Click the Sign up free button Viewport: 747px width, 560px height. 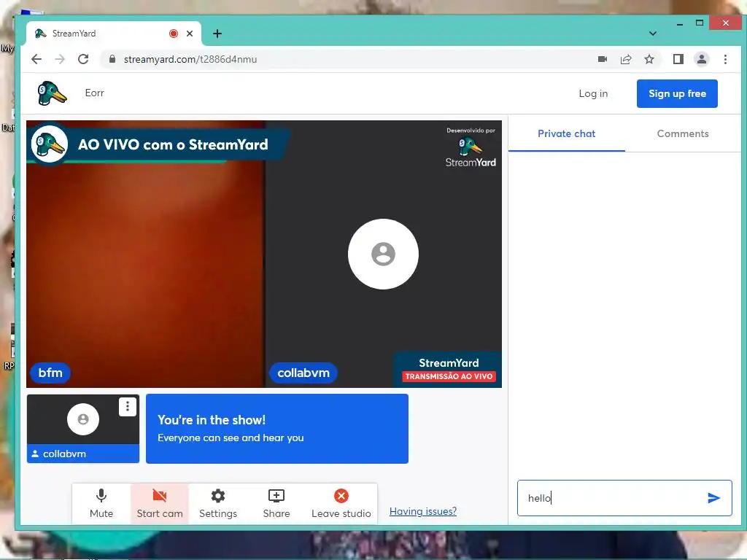coord(677,94)
